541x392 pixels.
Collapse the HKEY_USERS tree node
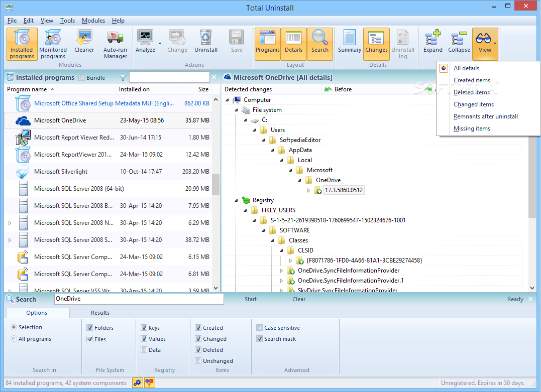point(245,210)
